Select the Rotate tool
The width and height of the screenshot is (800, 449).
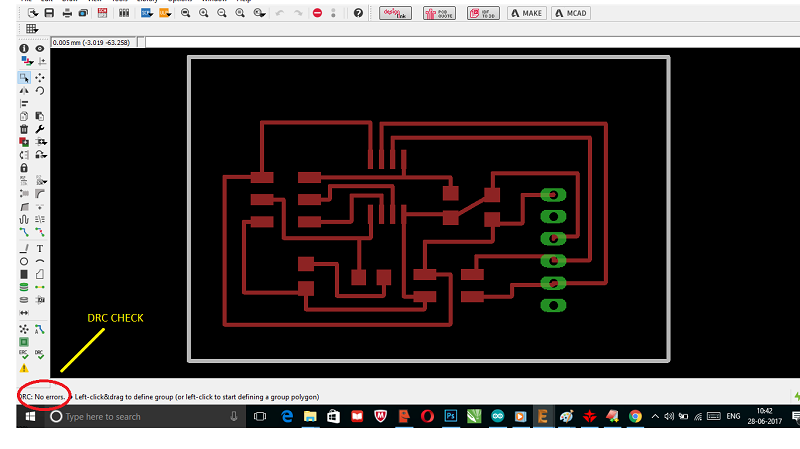point(40,91)
